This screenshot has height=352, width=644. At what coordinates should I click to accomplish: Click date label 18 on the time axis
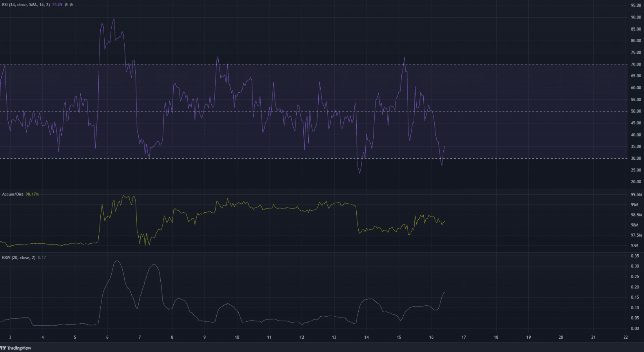pyautogui.click(x=496, y=337)
